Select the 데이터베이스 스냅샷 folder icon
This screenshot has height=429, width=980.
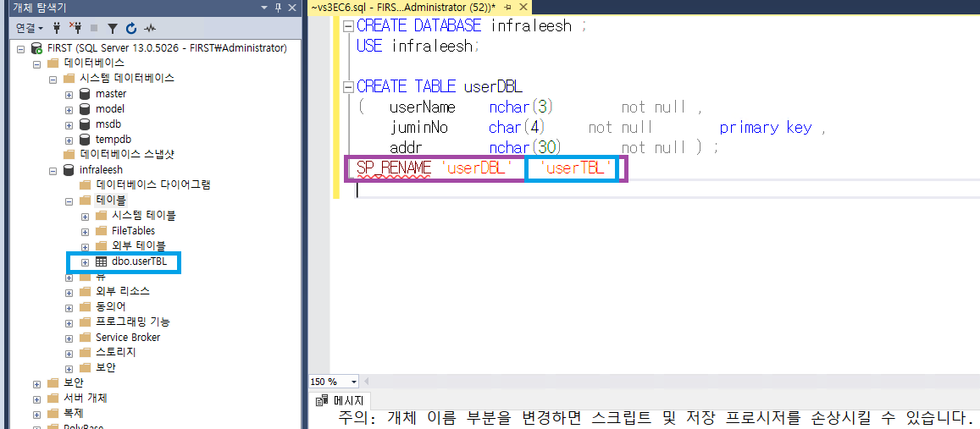(x=69, y=154)
